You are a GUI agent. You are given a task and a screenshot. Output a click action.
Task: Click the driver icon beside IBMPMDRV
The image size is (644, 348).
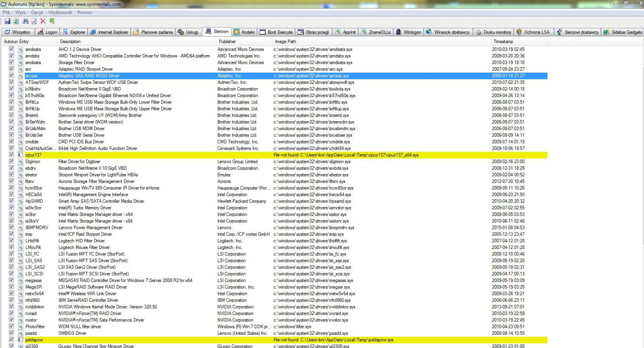pyautogui.click(x=21, y=228)
